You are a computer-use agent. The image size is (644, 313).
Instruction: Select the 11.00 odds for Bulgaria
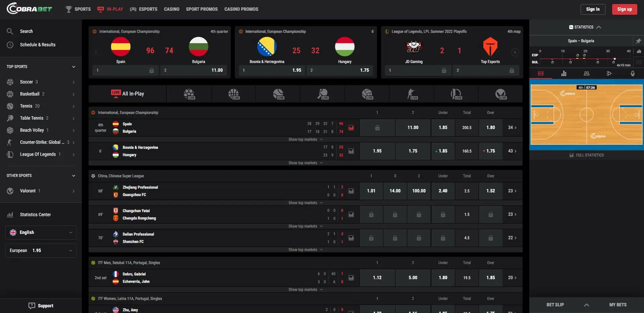(x=413, y=128)
